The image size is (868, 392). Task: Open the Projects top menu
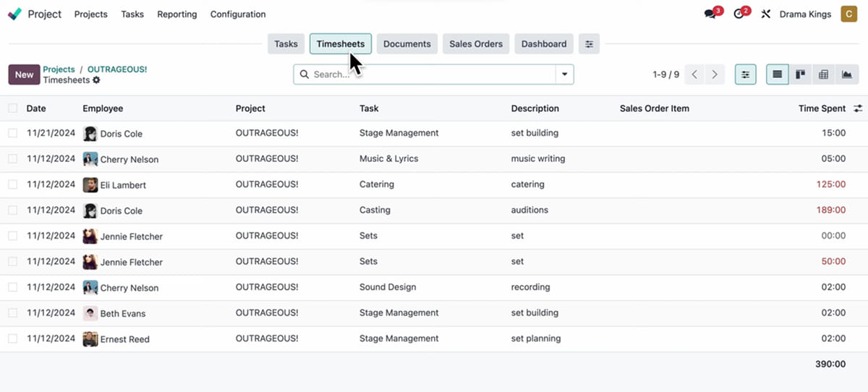pyautogui.click(x=91, y=14)
